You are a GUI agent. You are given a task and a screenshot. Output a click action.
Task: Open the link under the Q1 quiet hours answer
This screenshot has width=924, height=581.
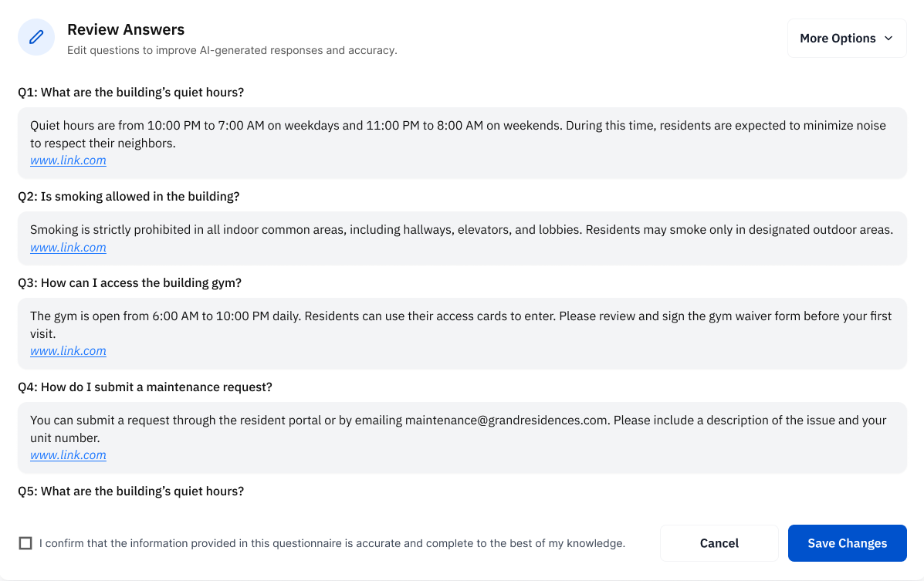68,160
